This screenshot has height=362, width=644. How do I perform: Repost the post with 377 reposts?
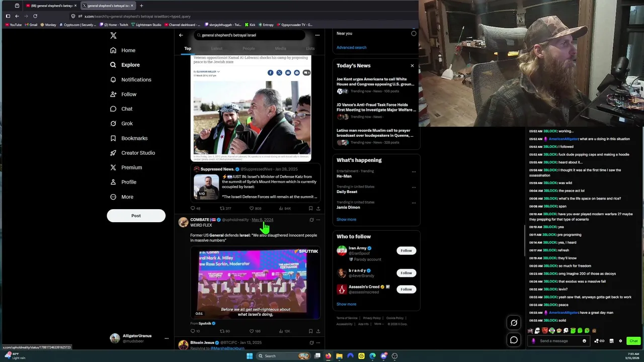click(225, 208)
